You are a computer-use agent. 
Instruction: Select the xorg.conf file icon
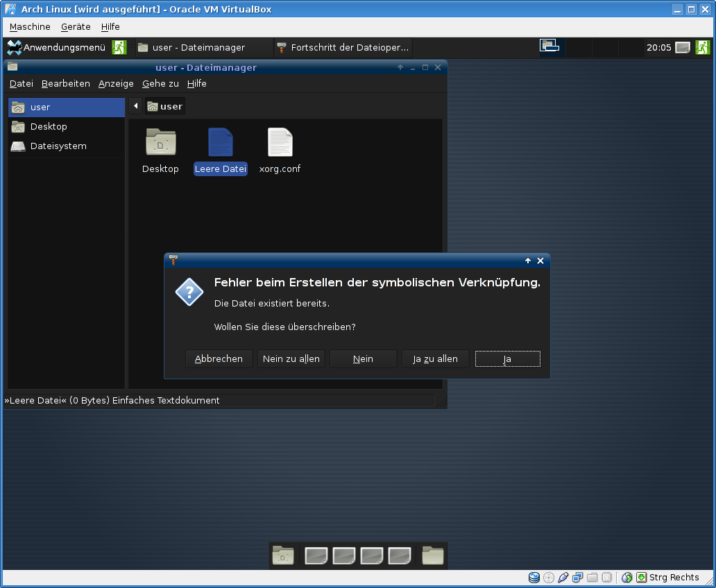coord(280,143)
